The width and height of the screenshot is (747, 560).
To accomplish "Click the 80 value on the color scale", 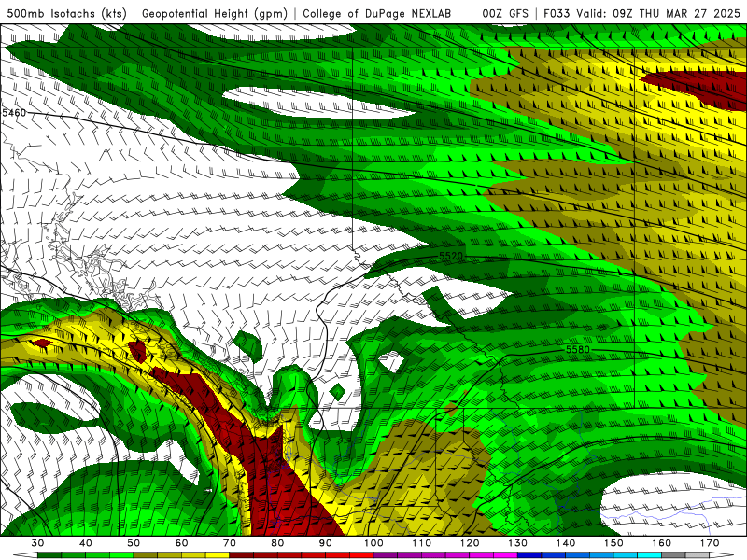I will [x=277, y=543].
